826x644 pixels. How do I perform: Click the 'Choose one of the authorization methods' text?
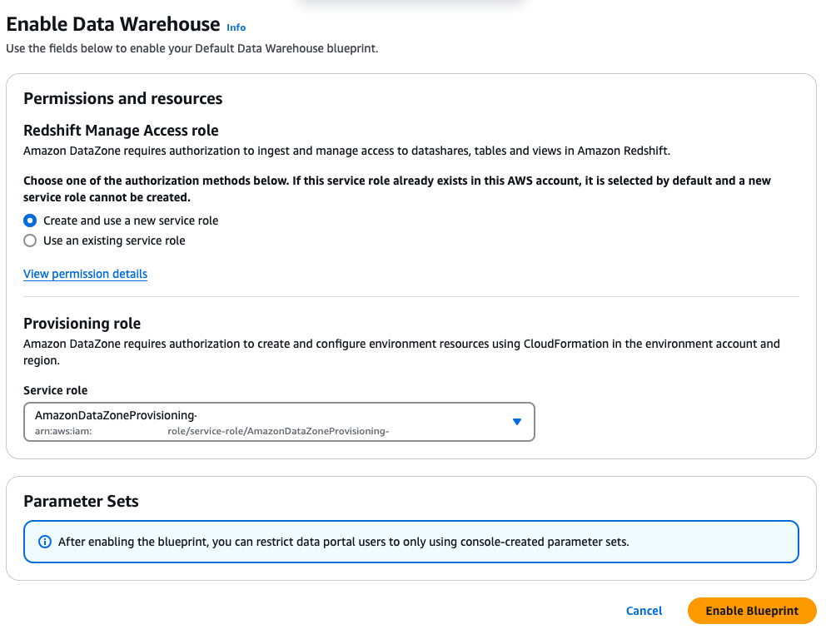point(396,189)
